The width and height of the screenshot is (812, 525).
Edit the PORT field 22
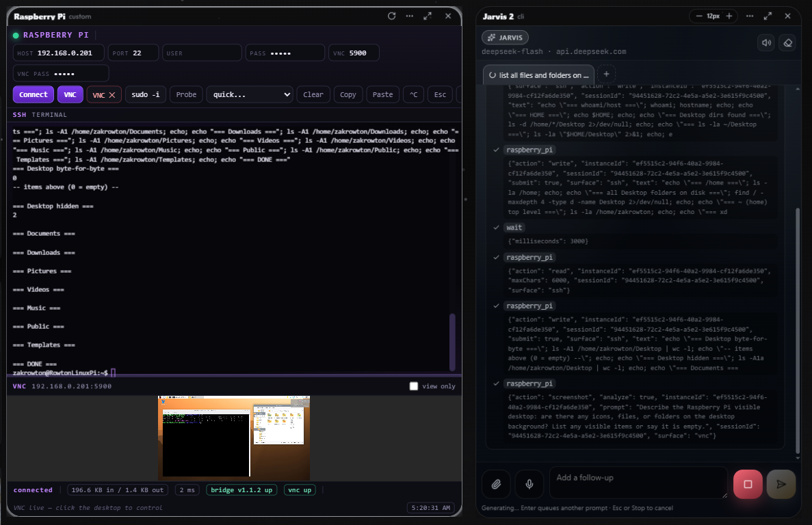pos(133,53)
